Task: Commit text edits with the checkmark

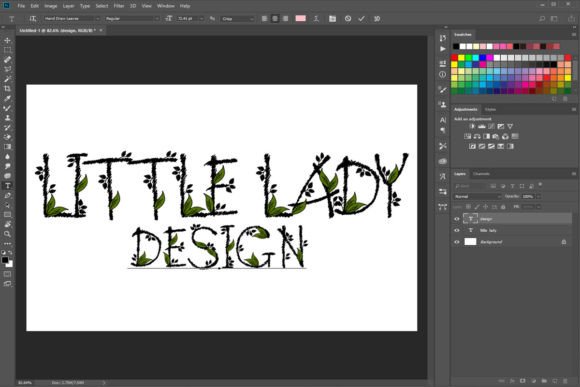Action: (361, 18)
